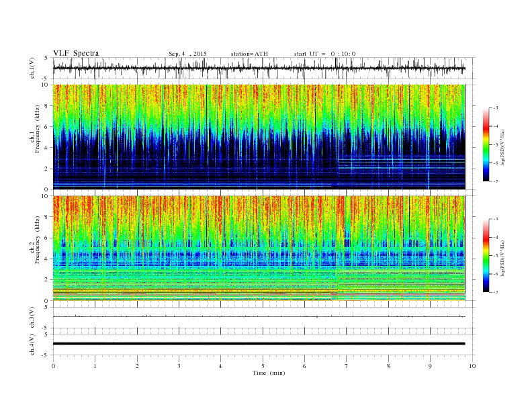
Task: Click the ch.1 PSD color scale bar
Action: (486, 145)
